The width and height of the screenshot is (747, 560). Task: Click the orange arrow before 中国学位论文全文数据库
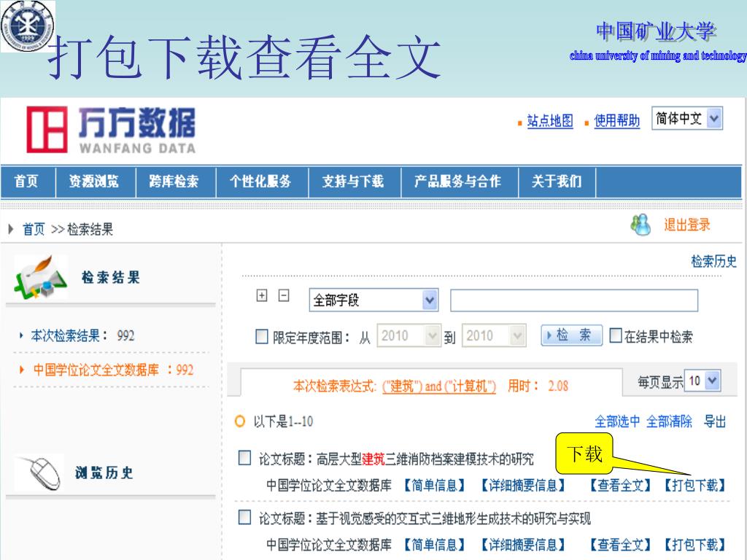[21, 370]
